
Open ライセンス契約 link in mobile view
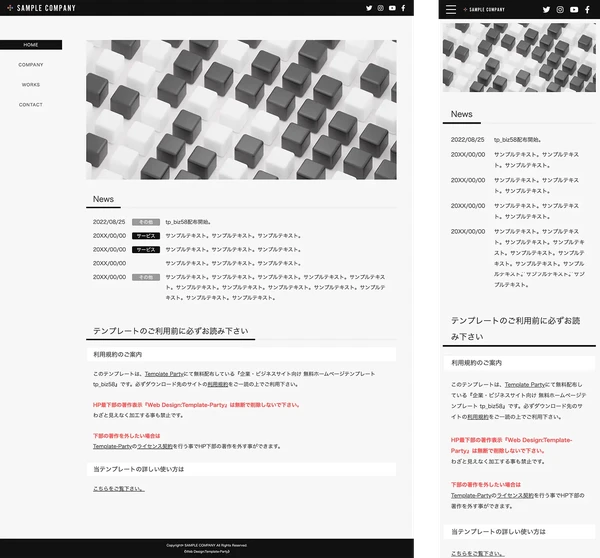point(515,495)
